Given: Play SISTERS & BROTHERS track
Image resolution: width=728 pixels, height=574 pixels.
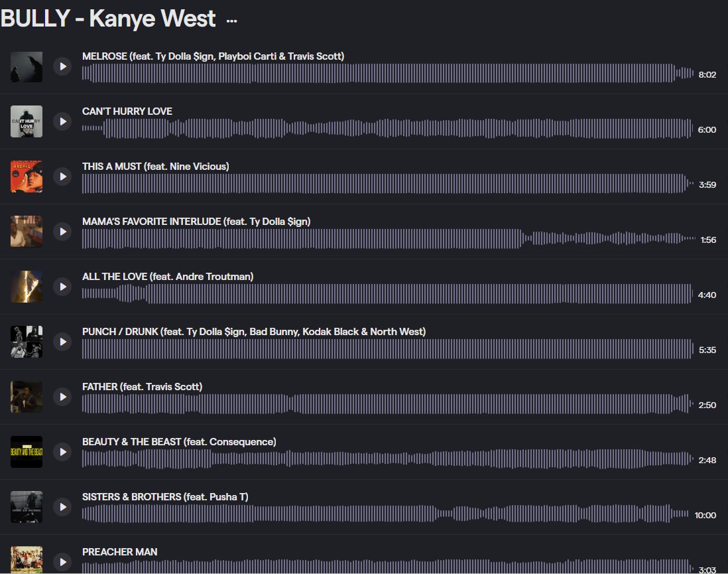Looking at the screenshot, I should point(62,507).
